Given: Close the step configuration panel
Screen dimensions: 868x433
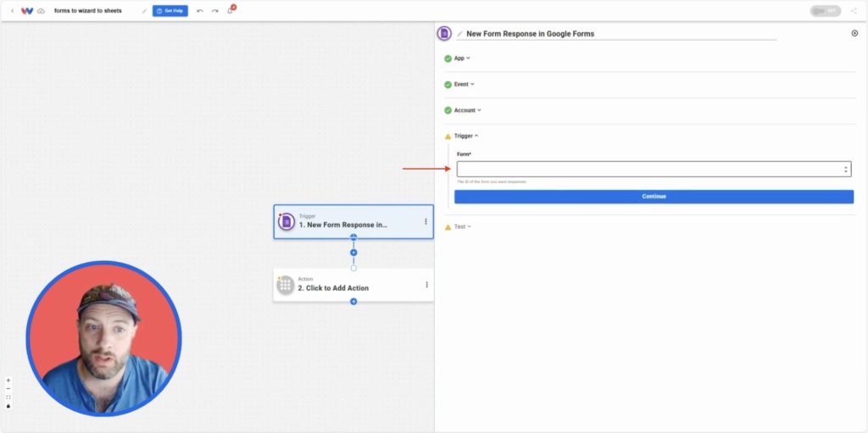Looking at the screenshot, I should click(x=854, y=33).
